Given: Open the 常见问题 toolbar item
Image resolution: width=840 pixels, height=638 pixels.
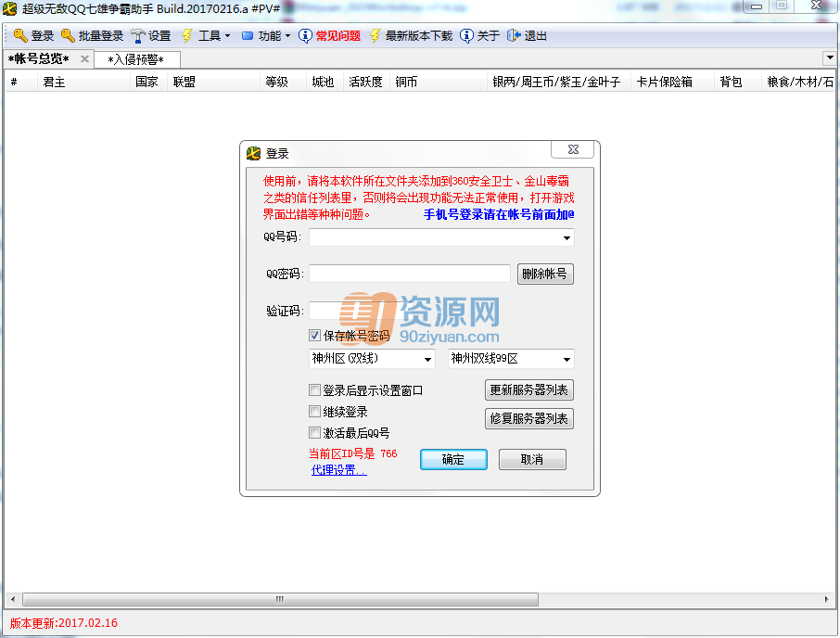Looking at the screenshot, I should click(x=338, y=36).
